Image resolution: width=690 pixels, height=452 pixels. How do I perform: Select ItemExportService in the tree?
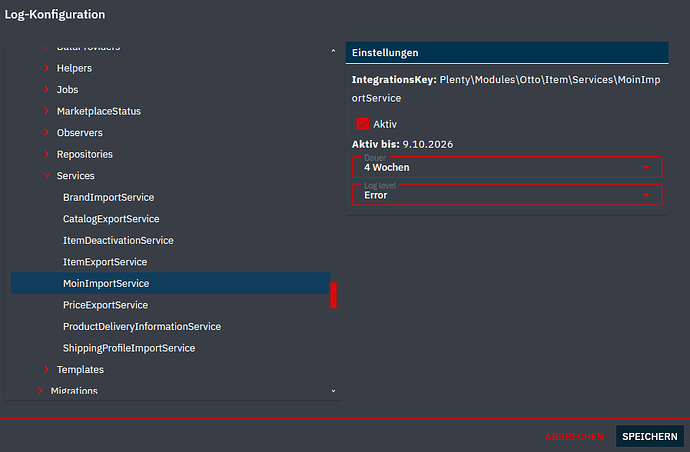[105, 262]
